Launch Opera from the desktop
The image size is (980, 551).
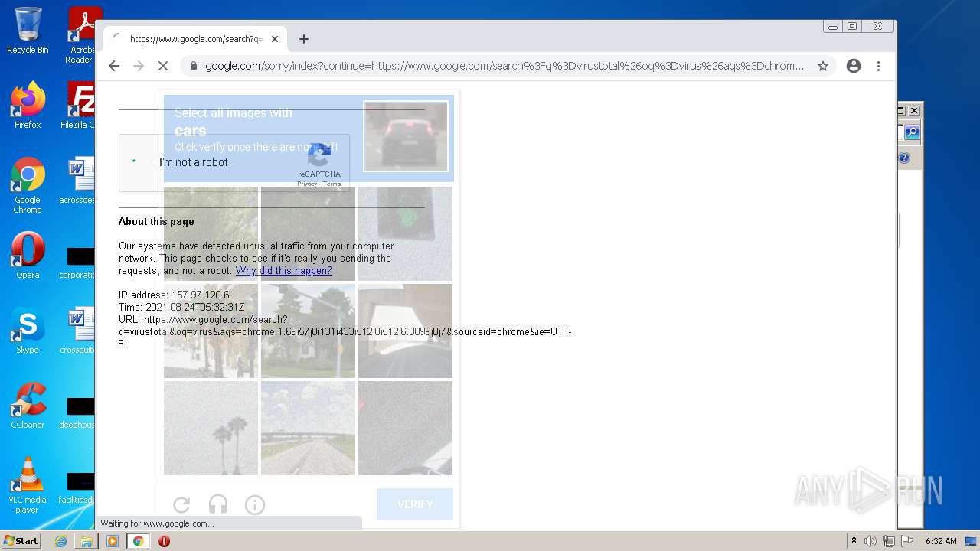(28, 255)
